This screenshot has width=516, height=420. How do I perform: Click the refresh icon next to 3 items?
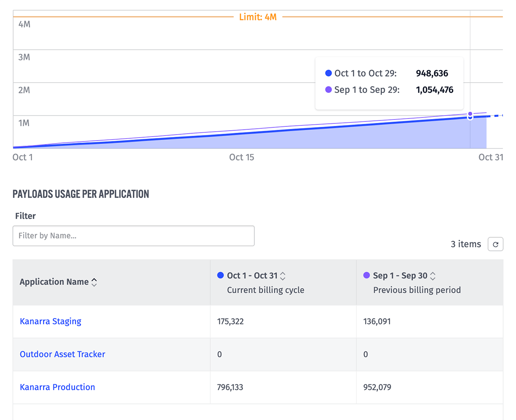click(495, 244)
